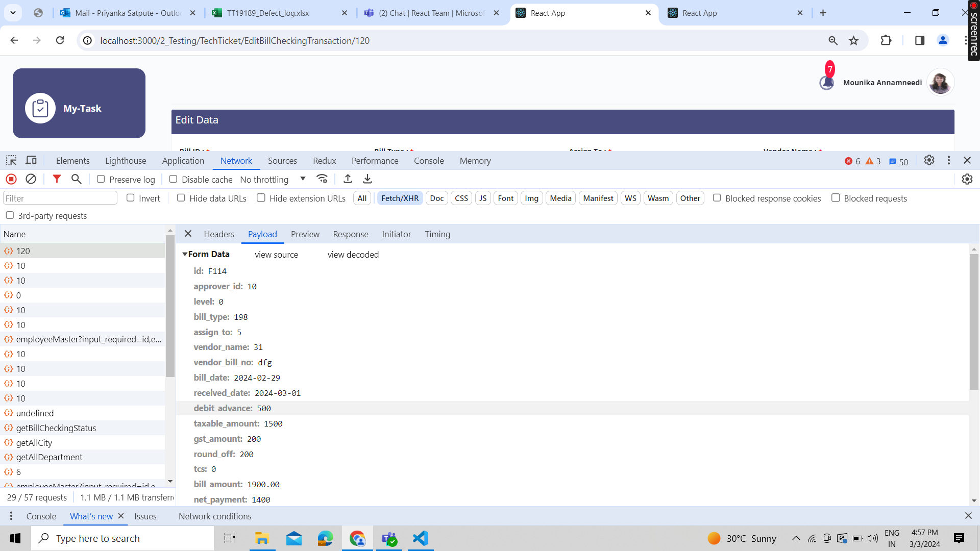Open Network panel settings gear
The image size is (980, 551).
coord(967,179)
